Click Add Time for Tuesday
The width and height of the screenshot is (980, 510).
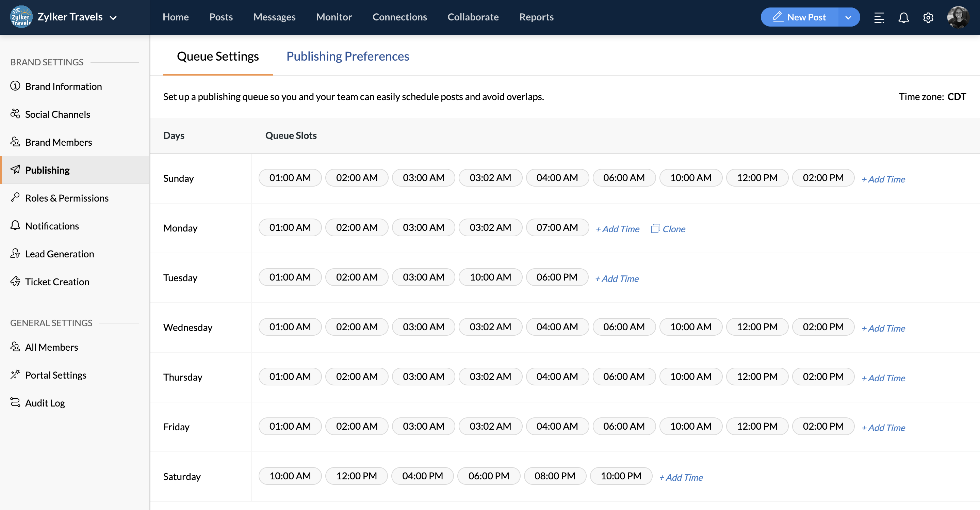(617, 278)
